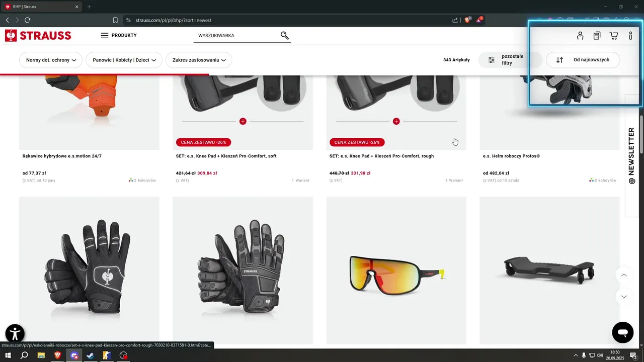Select the BHP | Strauss browser tab
The height and width of the screenshot is (362, 644).
pos(41,7)
